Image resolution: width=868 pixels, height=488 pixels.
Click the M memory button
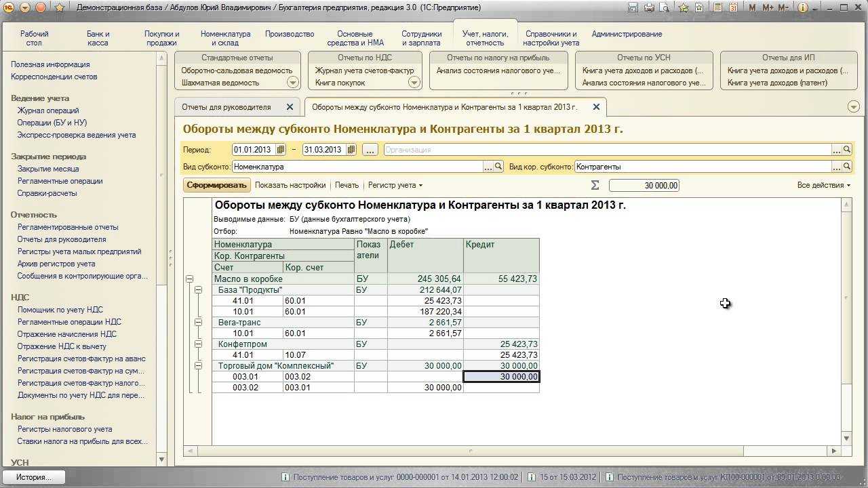click(753, 7)
